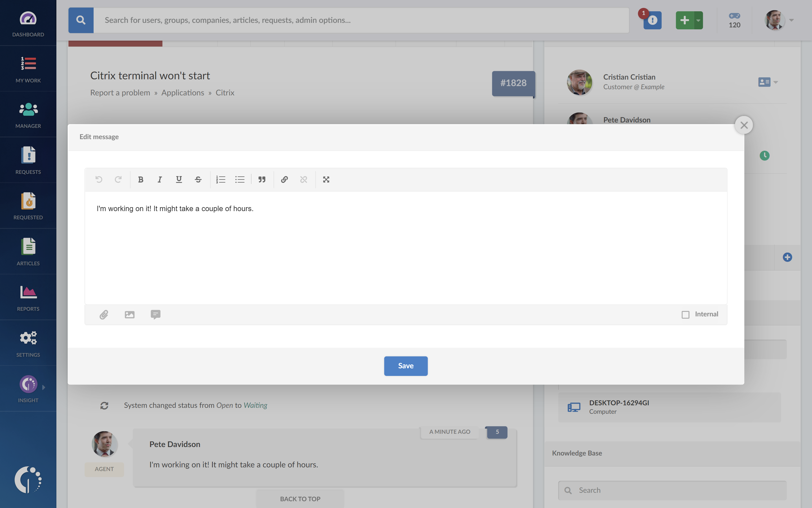Open Settings from the sidebar
812x508 pixels.
point(28,343)
